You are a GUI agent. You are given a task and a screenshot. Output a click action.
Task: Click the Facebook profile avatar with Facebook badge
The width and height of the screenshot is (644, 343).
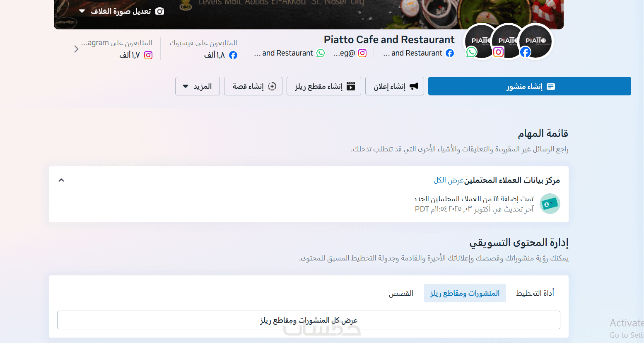[x=535, y=41]
